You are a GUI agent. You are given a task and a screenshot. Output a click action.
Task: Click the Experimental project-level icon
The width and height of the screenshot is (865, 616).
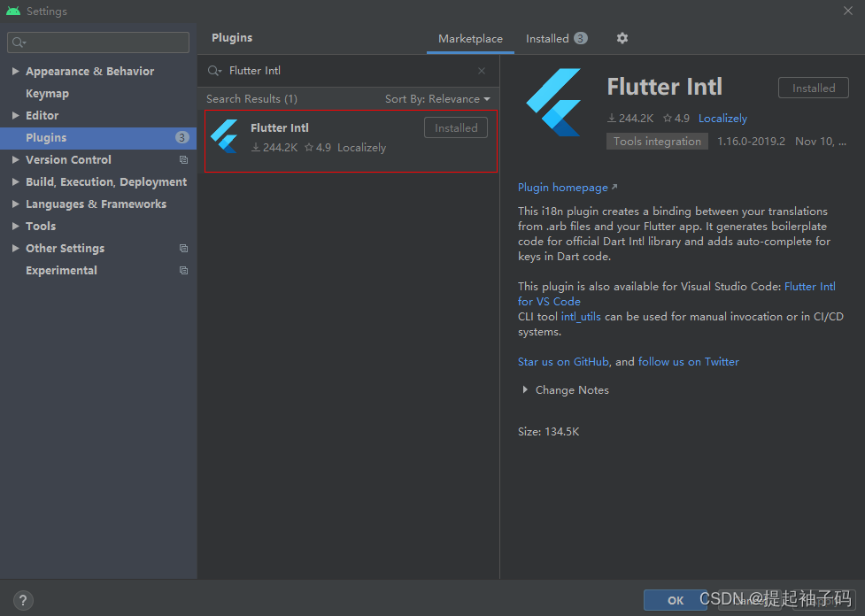(183, 271)
